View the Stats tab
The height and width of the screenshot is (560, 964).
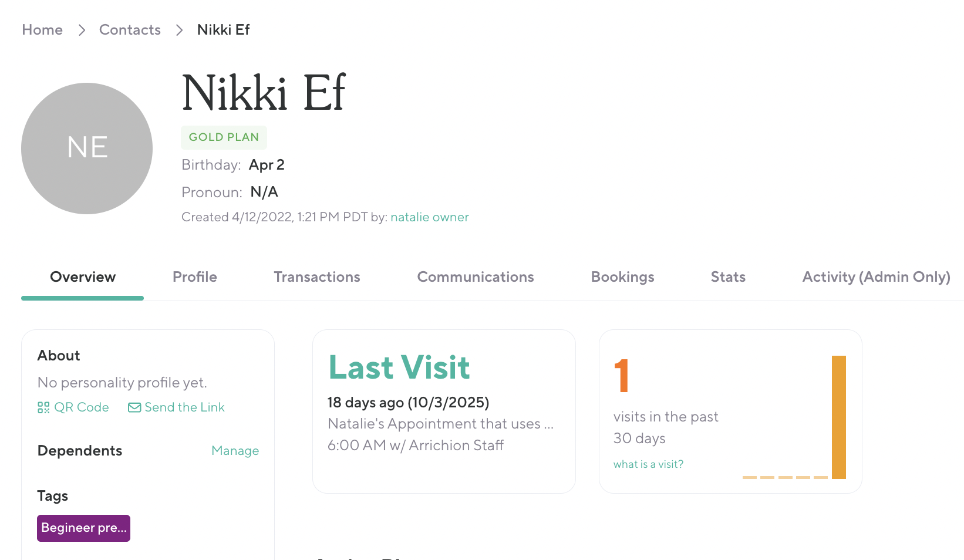[x=728, y=277]
